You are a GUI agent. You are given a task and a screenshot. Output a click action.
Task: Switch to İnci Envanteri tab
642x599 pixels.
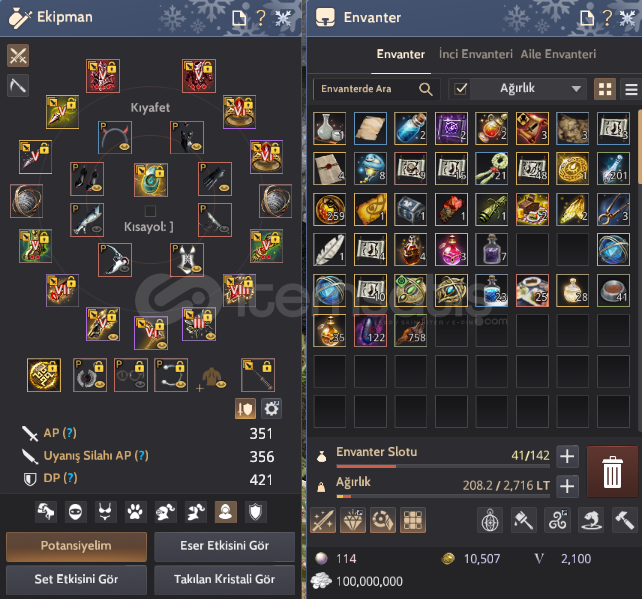pyautogui.click(x=475, y=54)
